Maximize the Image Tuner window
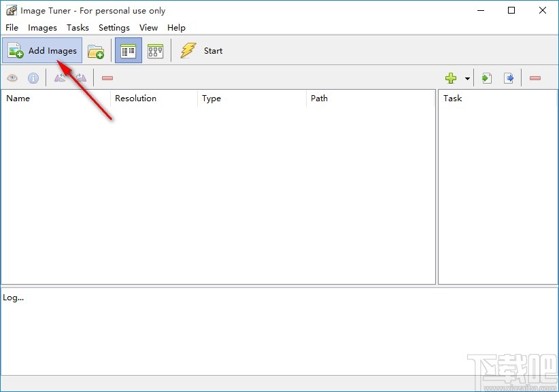Screen dimensions: 559x392 [x=511, y=10]
